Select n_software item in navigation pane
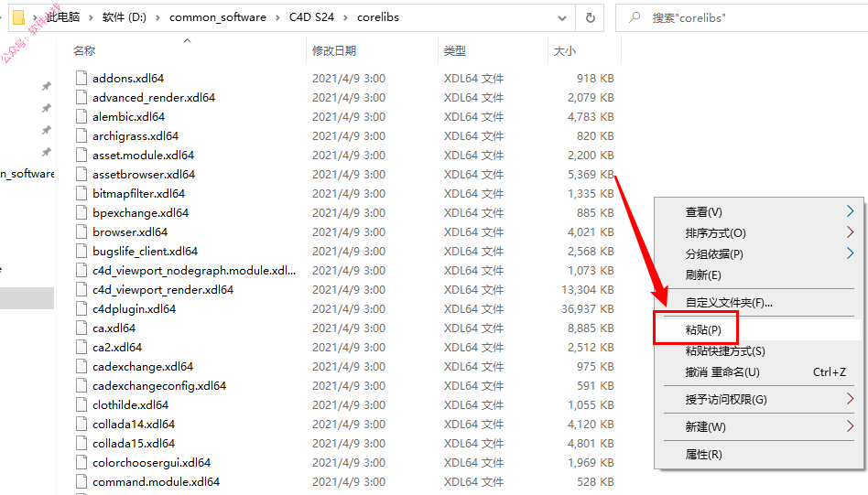 point(27,174)
